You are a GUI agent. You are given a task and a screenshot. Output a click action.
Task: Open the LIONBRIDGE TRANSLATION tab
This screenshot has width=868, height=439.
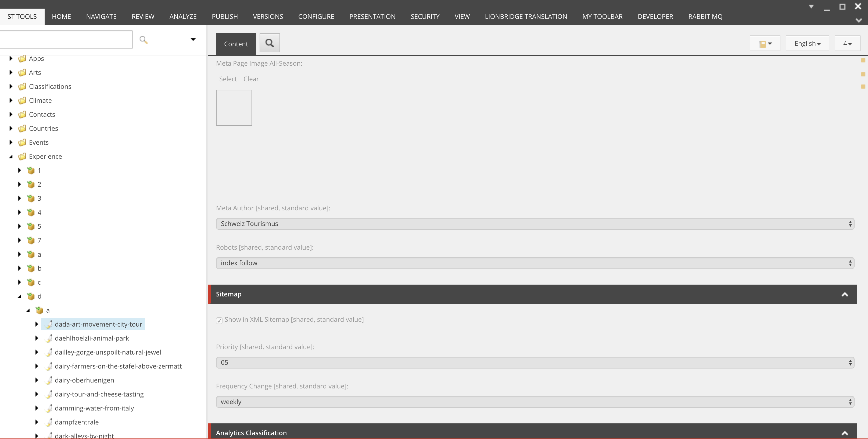coord(526,16)
